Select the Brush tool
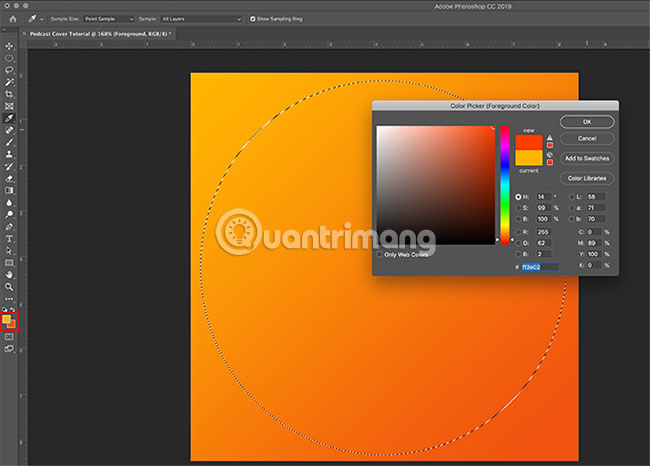The image size is (650, 466). (x=9, y=142)
